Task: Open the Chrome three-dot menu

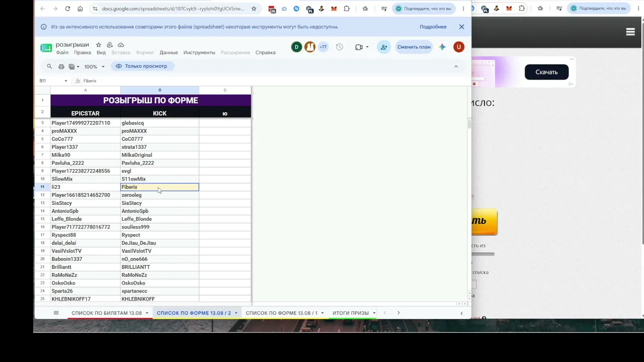Action: click(x=463, y=9)
